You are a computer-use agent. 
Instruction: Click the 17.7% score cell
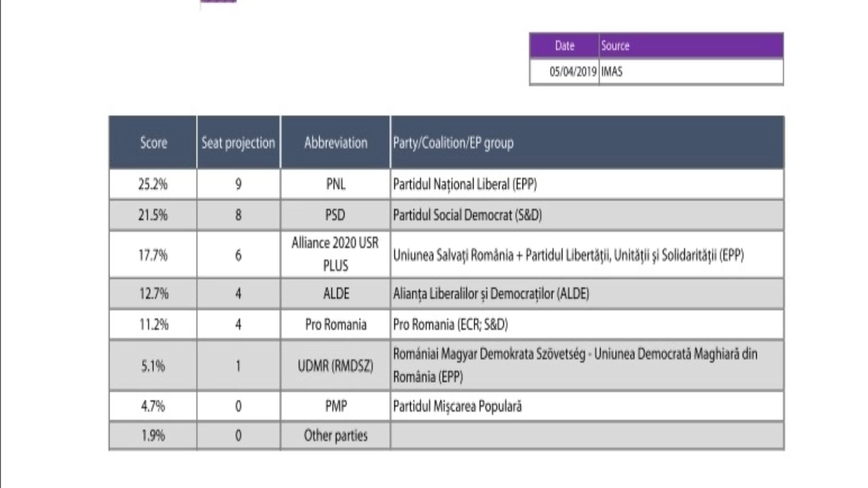153,255
